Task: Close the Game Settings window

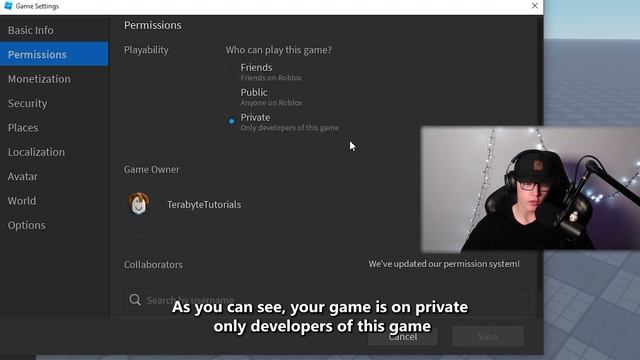Action: (535, 6)
